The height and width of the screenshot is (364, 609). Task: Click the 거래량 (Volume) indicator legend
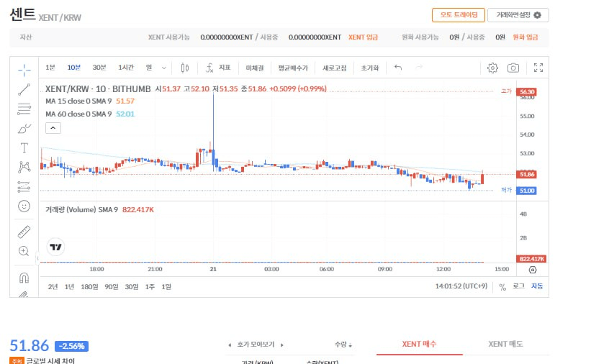coord(99,209)
